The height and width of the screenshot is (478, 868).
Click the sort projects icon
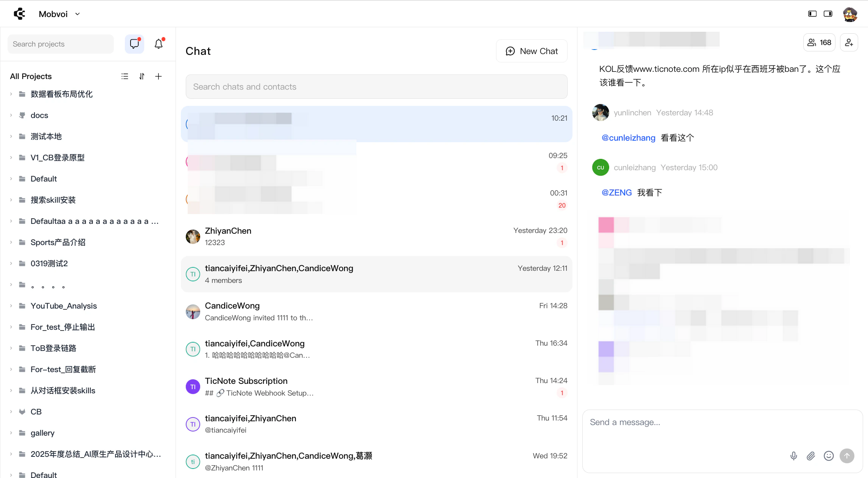[142, 76]
